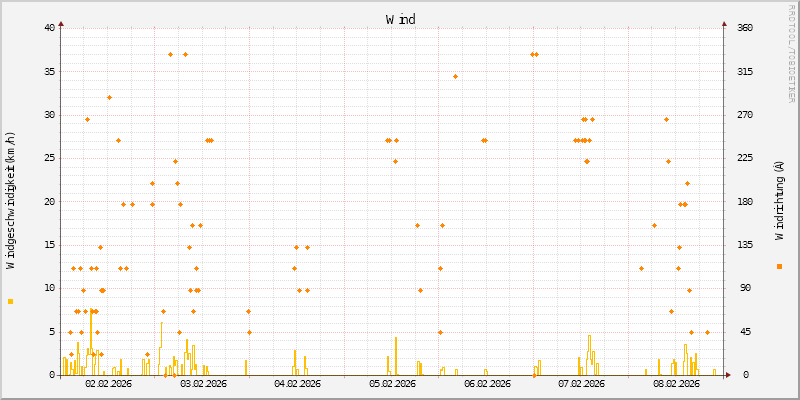Screen dimensions: 800x400
Task: Select the 07.02.2026 date label
Action: point(580,383)
